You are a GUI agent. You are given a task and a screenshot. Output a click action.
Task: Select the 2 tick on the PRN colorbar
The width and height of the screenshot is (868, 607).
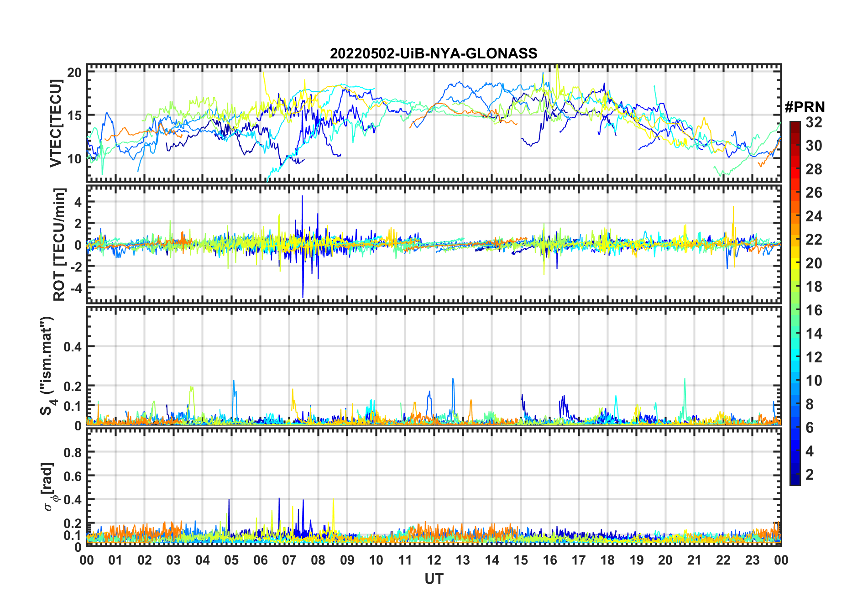[810, 475]
